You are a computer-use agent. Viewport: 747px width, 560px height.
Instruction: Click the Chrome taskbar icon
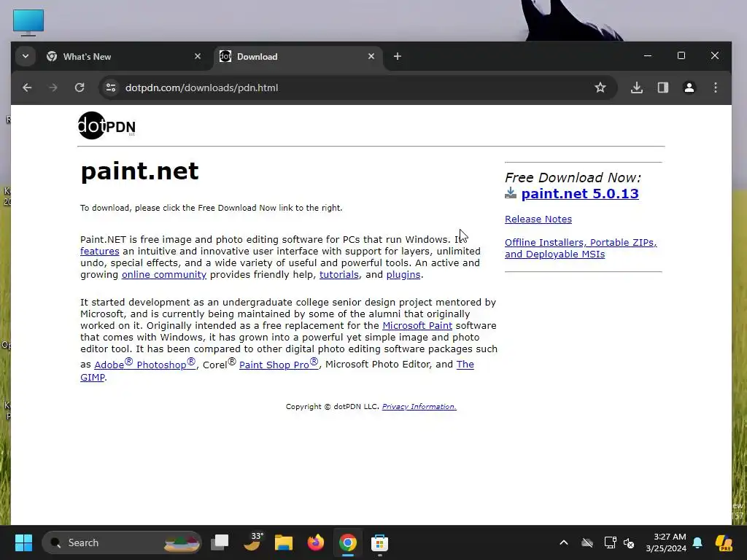(348, 542)
